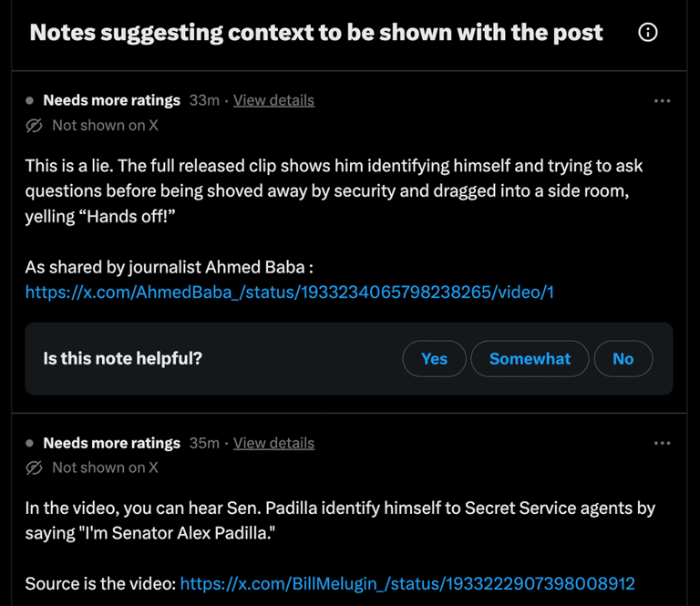The image size is (700, 606).
Task: Rate the first note as Yes helpful
Action: click(x=435, y=359)
